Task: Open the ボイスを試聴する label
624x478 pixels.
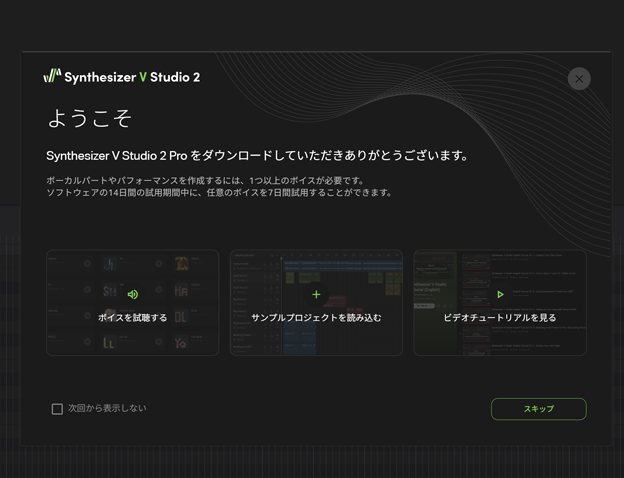Action: [133, 318]
